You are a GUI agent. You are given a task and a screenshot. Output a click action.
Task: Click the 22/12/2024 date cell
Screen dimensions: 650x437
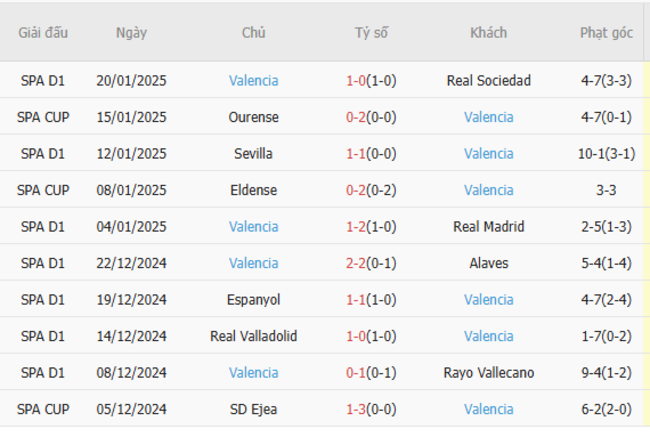tap(131, 263)
